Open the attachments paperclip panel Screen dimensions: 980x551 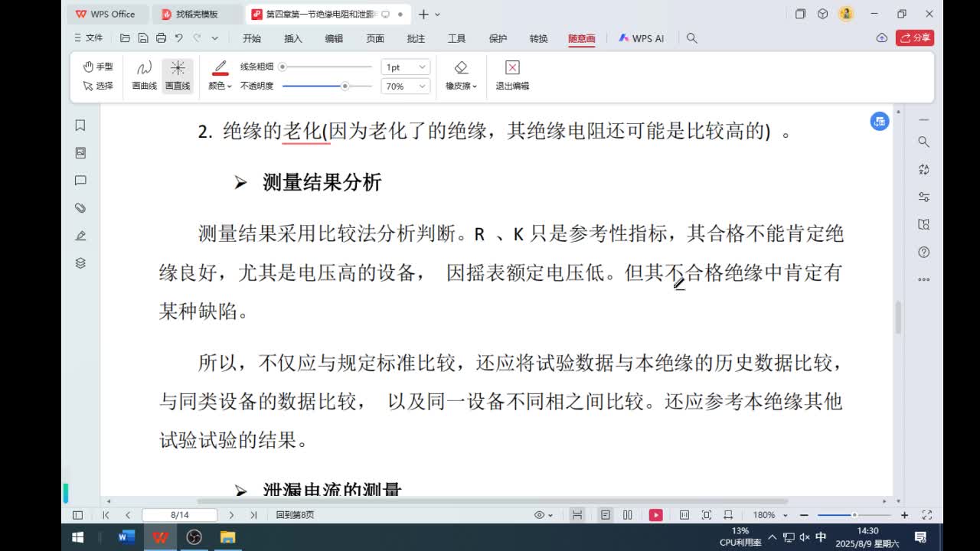(x=80, y=208)
